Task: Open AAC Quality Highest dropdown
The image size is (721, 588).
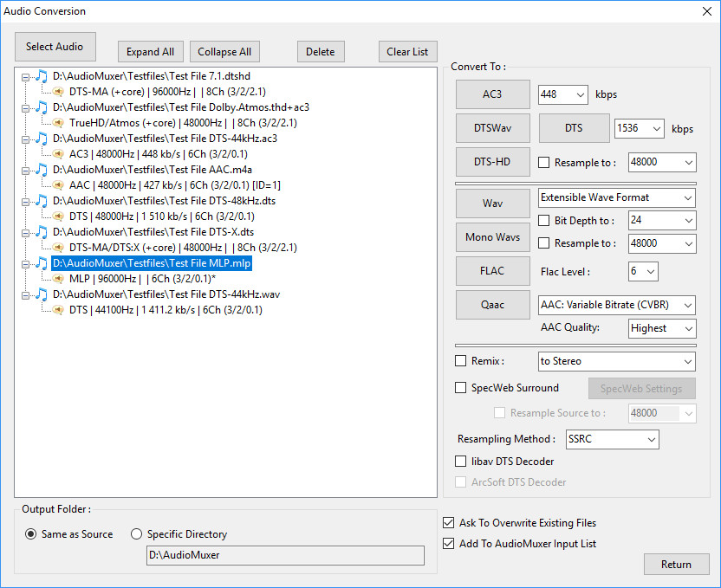Action: pos(662,328)
